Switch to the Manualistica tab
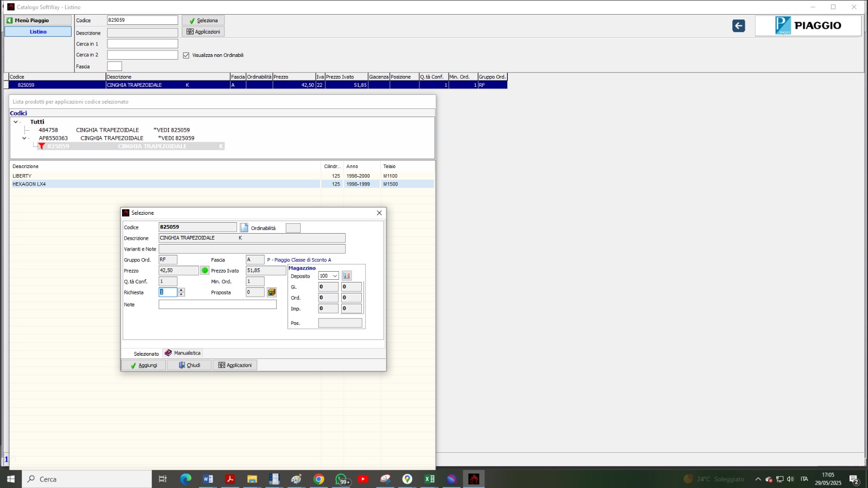 (x=183, y=353)
